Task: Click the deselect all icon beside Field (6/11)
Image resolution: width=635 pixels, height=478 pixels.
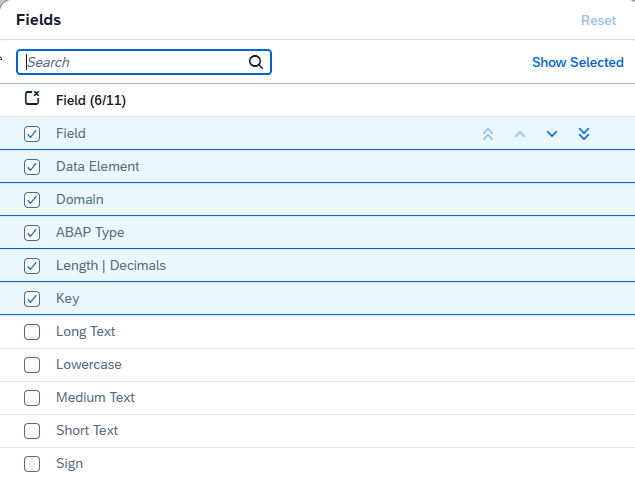Action: [32, 99]
